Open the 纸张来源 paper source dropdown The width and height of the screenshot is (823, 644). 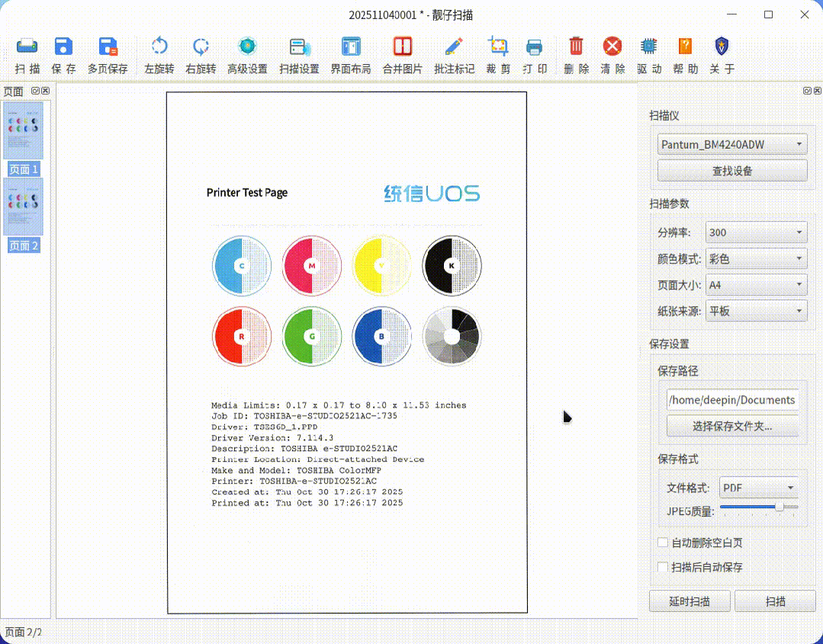point(757,311)
